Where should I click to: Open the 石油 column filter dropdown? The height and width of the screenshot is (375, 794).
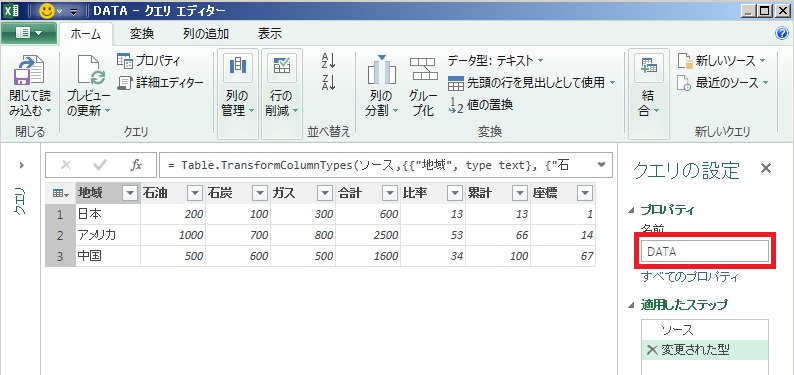(x=195, y=193)
